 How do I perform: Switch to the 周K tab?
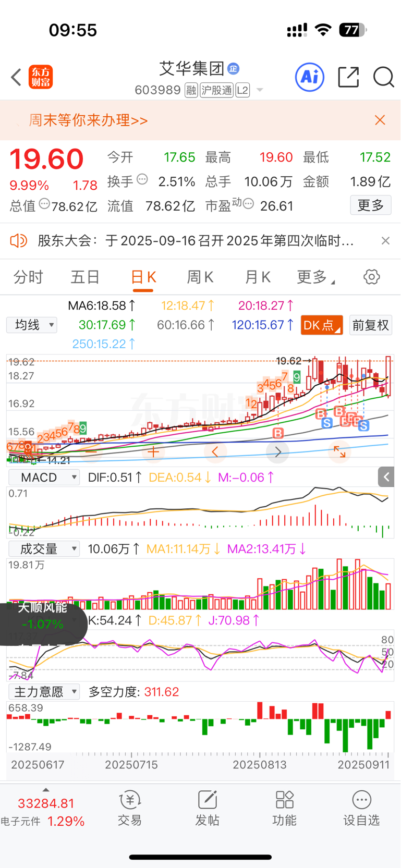click(200, 277)
